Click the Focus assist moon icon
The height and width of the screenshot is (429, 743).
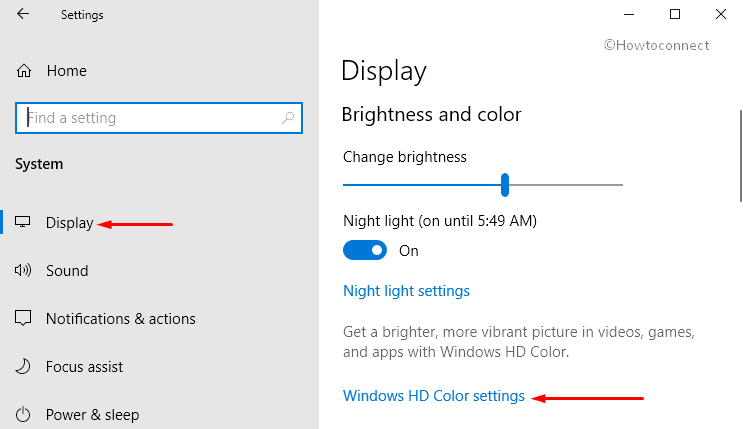point(23,366)
